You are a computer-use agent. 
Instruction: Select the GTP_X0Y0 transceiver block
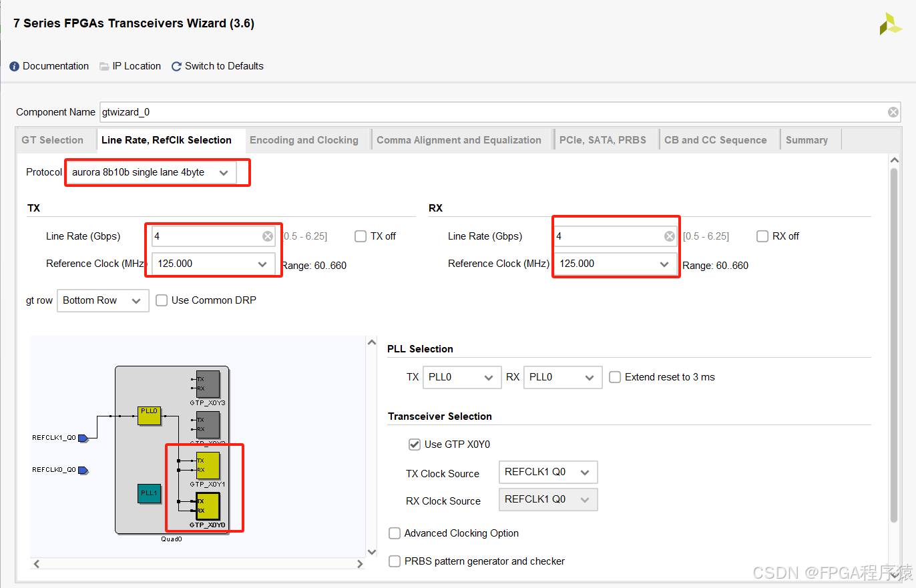[208, 507]
